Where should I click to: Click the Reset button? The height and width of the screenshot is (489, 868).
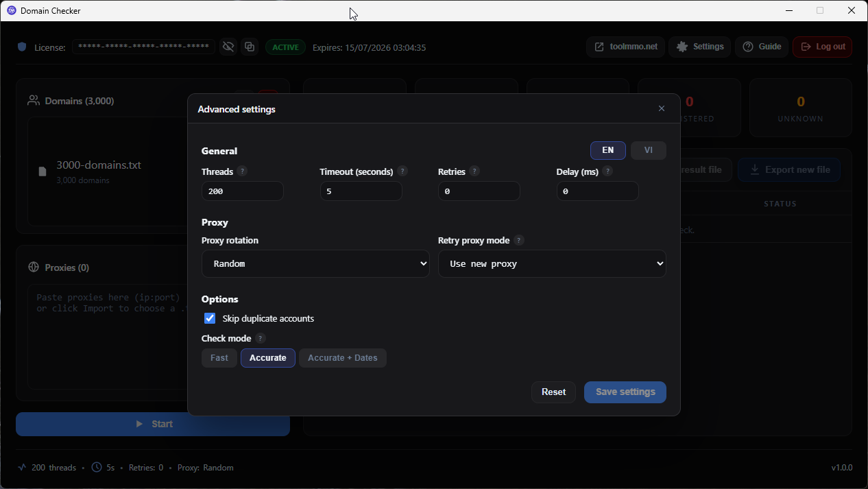click(554, 392)
